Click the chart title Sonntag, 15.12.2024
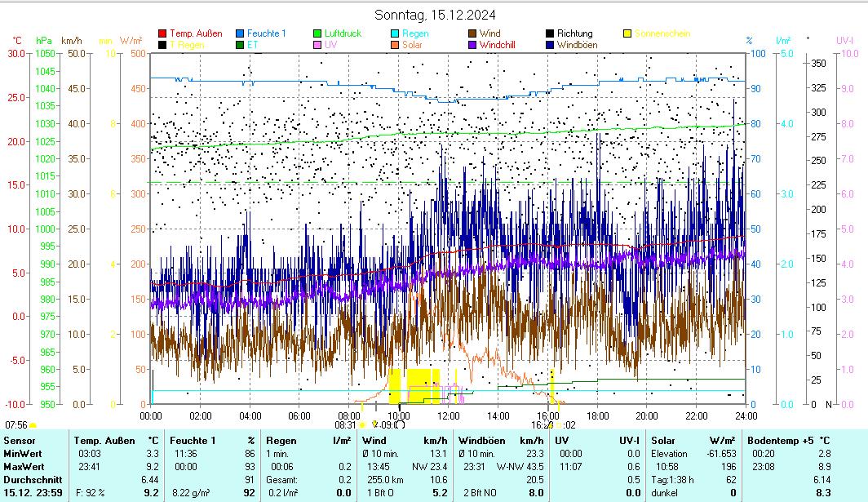 pyautogui.click(x=434, y=15)
